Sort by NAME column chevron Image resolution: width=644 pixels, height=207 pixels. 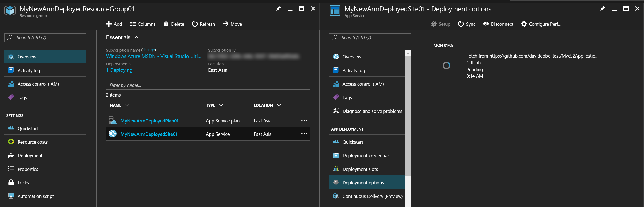tap(128, 105)
